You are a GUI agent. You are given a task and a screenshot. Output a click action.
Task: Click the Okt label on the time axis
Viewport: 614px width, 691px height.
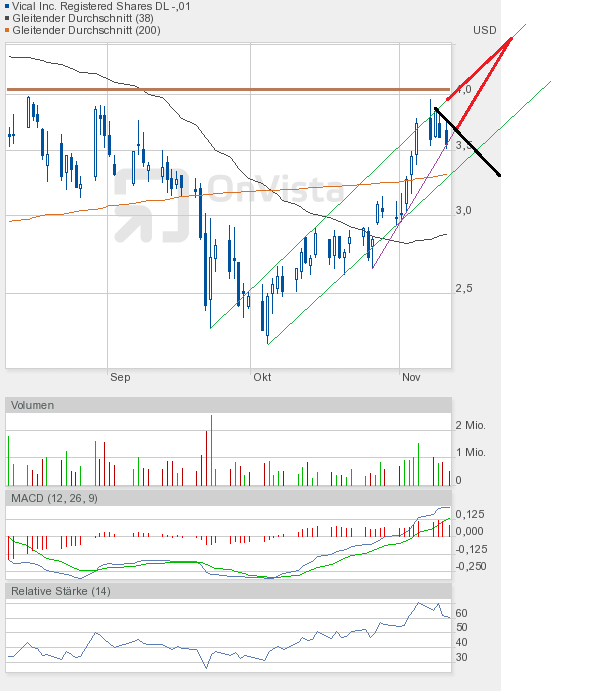[262, 377]
